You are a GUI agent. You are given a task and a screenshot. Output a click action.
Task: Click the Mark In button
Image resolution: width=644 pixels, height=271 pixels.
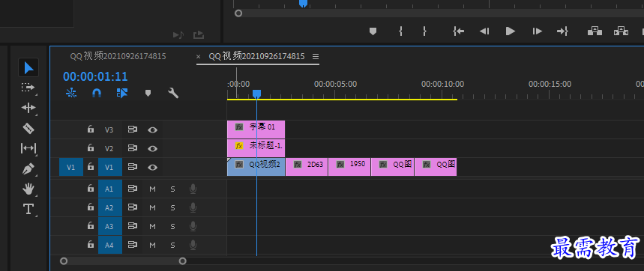coord(400,31)
